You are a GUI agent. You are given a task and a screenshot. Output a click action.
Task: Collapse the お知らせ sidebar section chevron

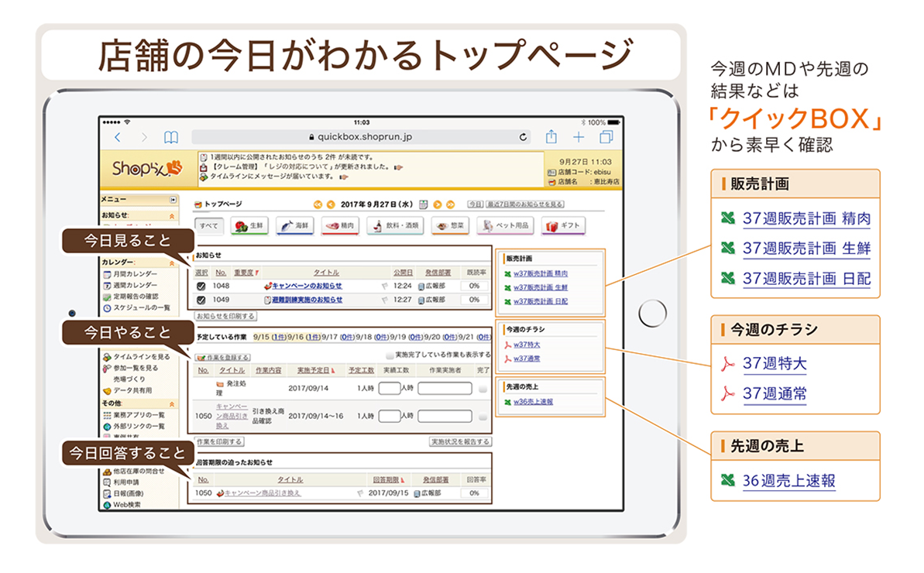pos(172,217)
